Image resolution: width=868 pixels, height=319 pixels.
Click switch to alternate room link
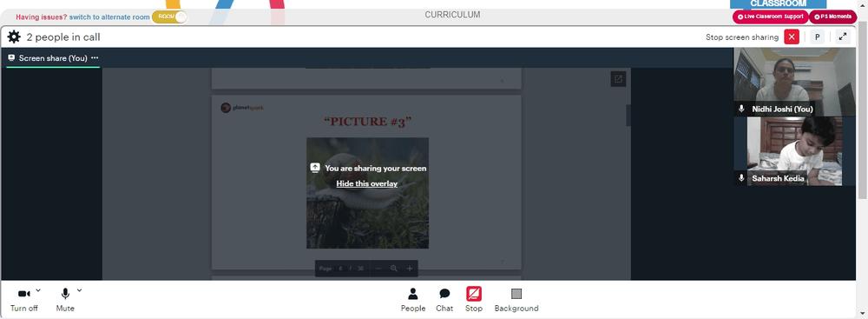(109, 17)
